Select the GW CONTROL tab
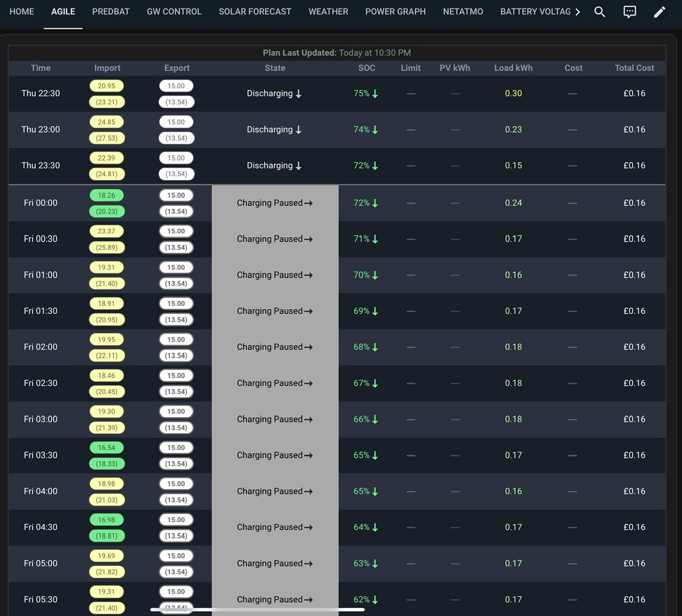This screenshot has height=616, width=682. pyautogui.click(x=174, y=12)
